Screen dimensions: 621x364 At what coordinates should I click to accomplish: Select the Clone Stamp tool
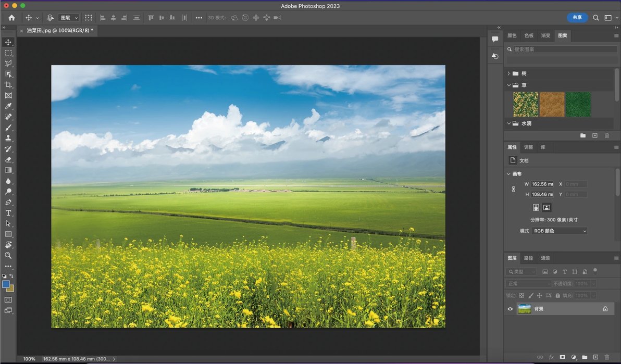(x=8, y=138)
